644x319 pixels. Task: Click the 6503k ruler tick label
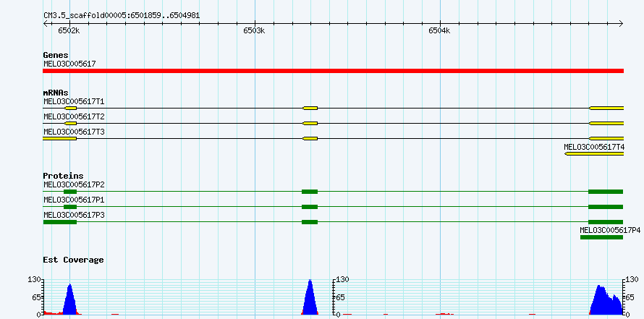pyautogui.click(x=254, y=30)
